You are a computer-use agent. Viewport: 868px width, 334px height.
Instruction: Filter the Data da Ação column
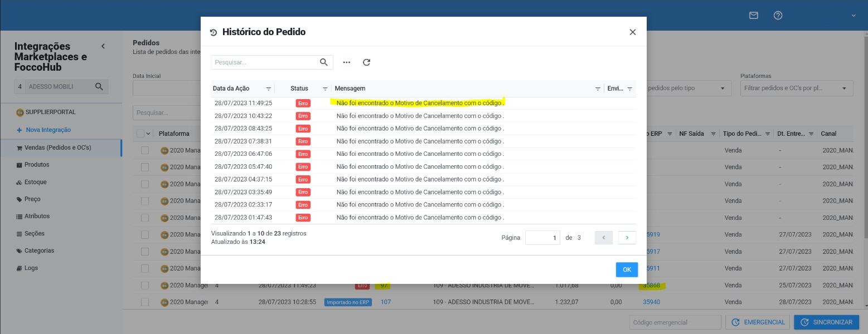coord(269,89)
